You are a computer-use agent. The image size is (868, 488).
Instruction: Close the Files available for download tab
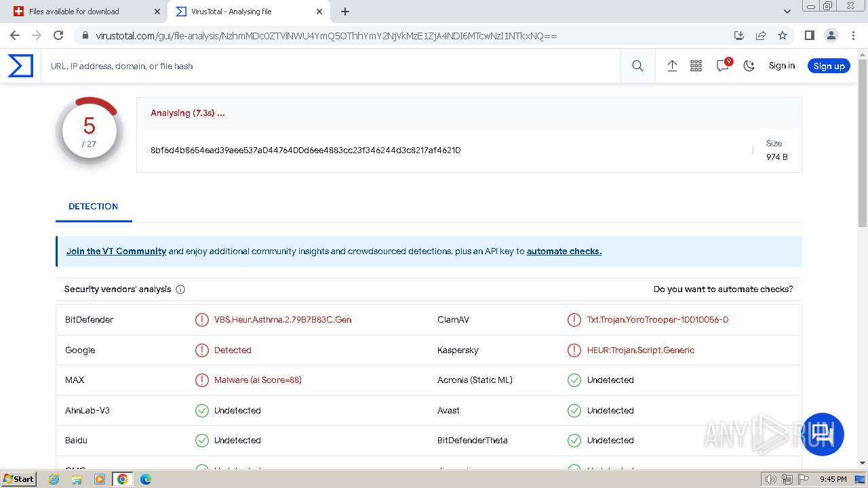point(157,12)
